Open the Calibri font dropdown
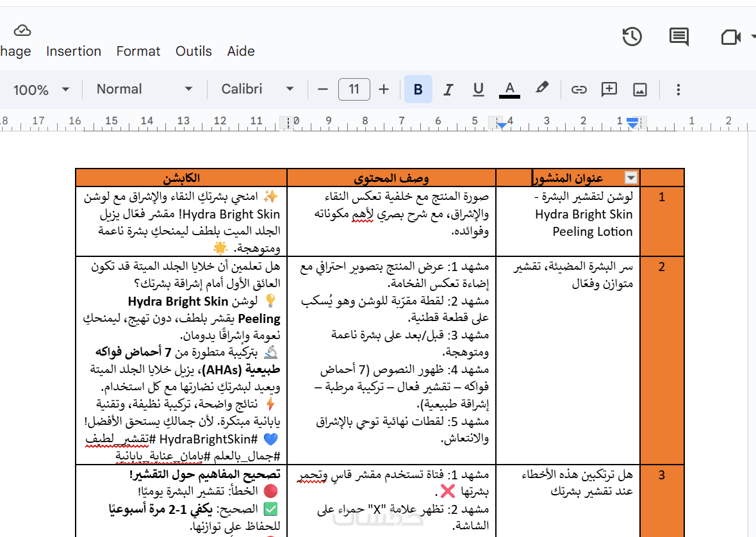The height and width of the screenshot is (537, 756). (258, 89)
